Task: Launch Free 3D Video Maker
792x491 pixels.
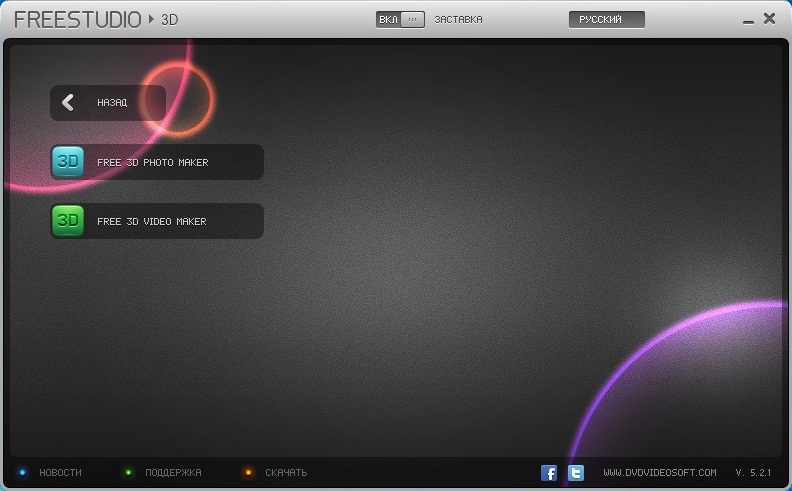Action: [152, 221]
